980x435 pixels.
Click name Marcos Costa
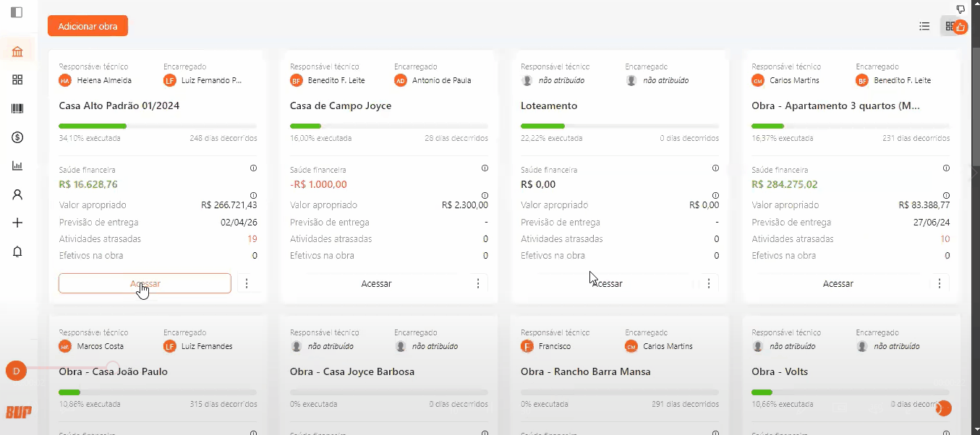(x=101, y=346)
